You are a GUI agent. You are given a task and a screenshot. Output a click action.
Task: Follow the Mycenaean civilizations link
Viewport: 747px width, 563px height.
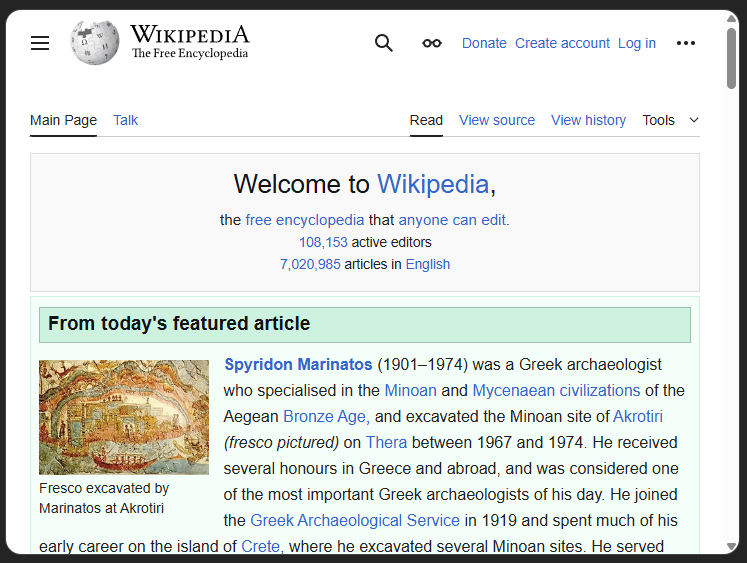click(556, 390)
